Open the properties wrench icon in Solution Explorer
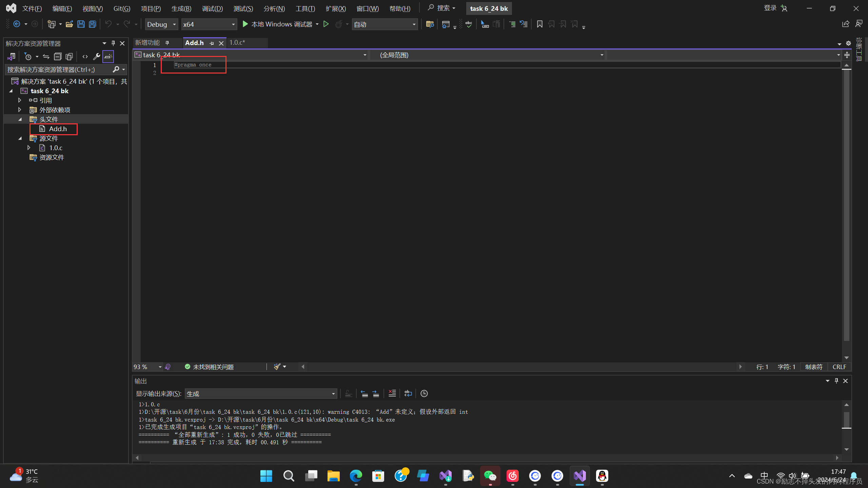Viewport: 868px width, 488px height. (x=97, y=57)
